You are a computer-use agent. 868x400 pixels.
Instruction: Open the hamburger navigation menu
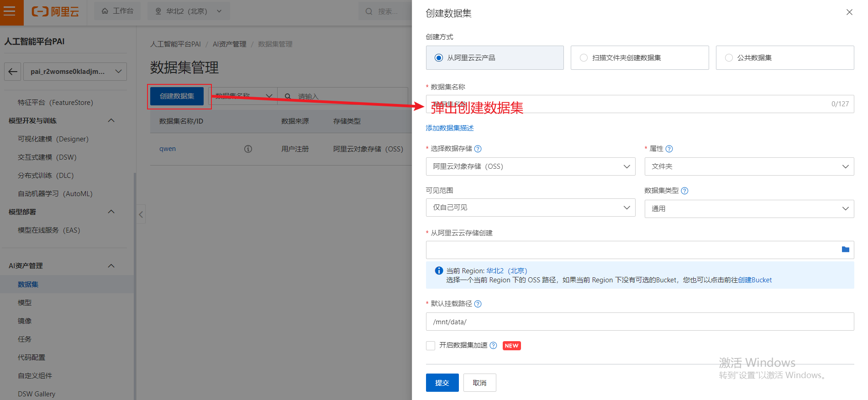(x=10, y=11)
